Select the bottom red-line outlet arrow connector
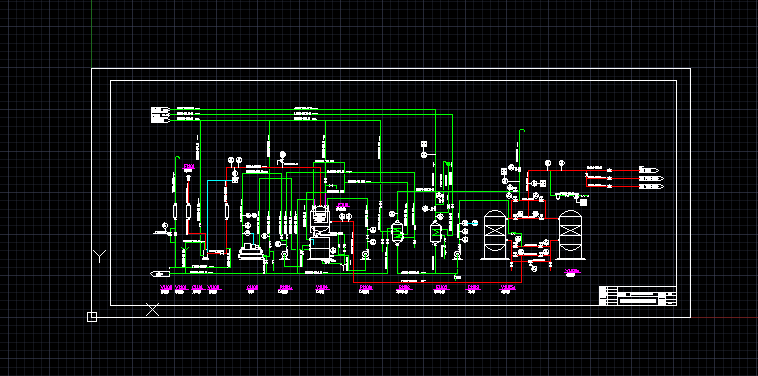This screenshot has height=376, width=758. pyautogui.click(x=651, y=186)
